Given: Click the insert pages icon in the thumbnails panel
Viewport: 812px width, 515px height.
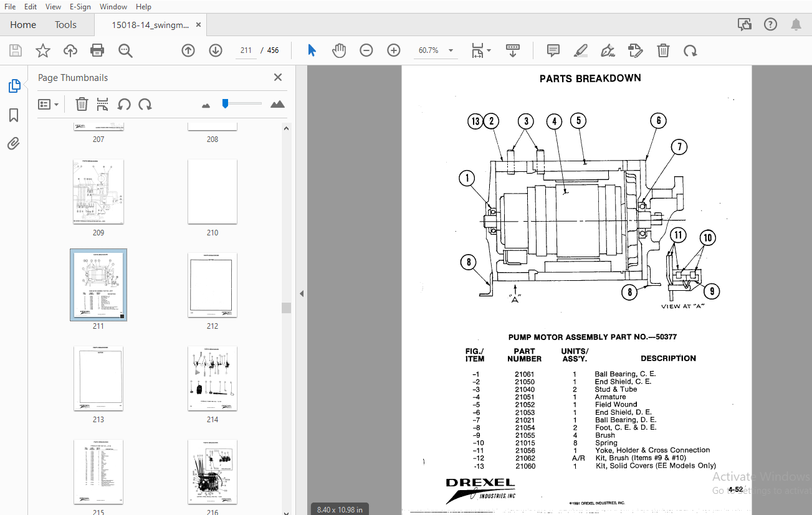Looking at the screenshot, I should pos(103,104).
